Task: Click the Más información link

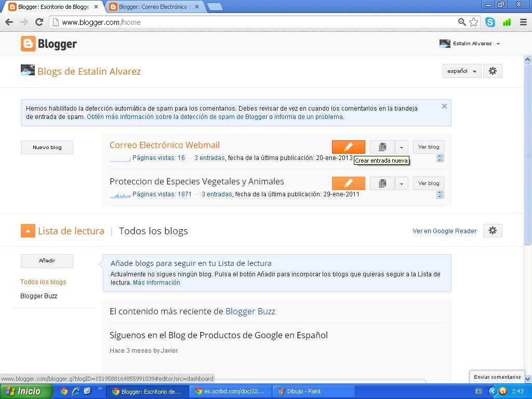Action: tap(156, 283)
